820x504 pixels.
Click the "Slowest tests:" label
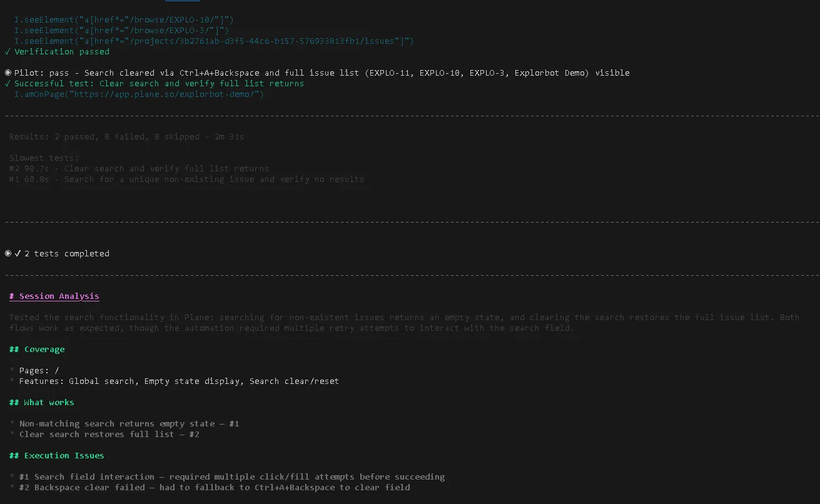(44, 158)
